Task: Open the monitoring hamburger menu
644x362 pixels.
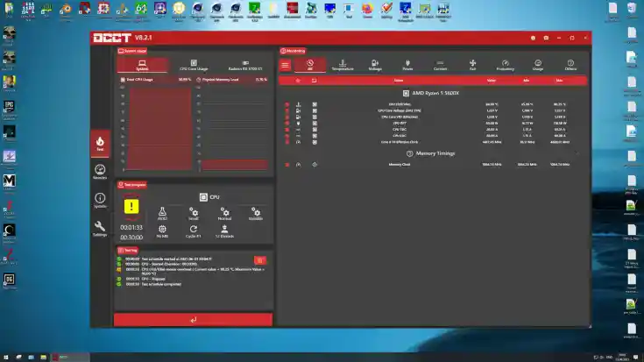Action: coord(285,65)
